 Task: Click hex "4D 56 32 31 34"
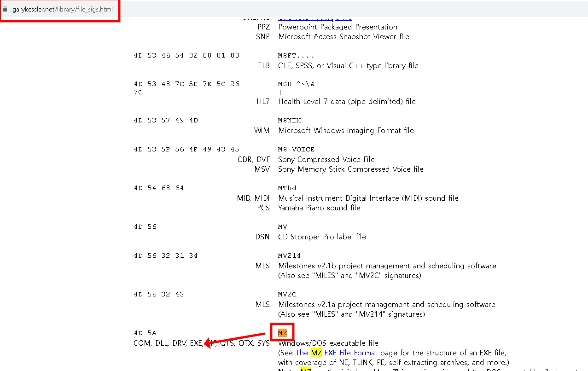pyautogui.click(x=166, y=256)
